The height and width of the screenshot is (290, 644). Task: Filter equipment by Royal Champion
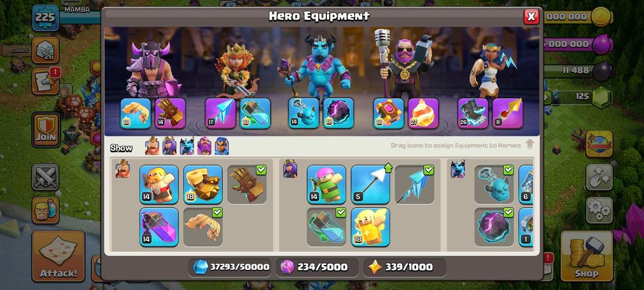(222, 146)
